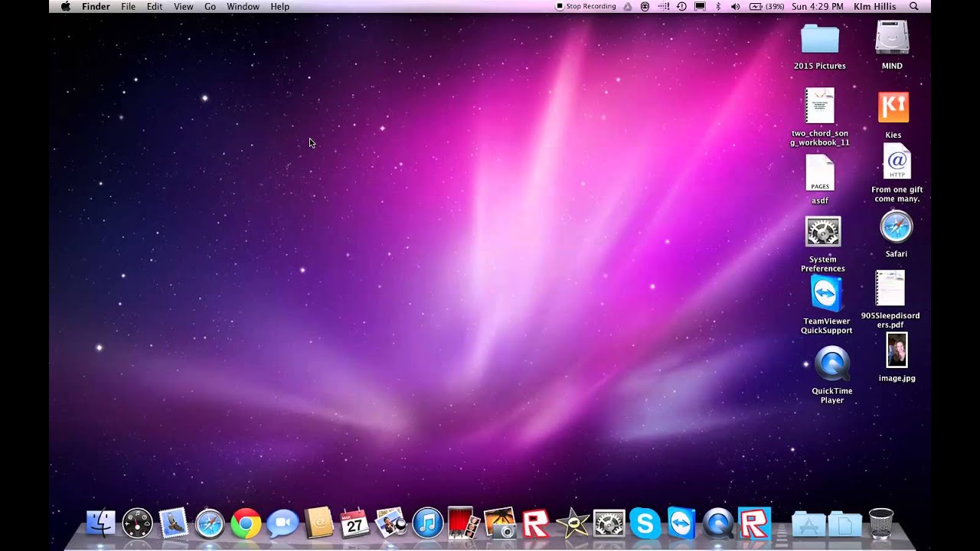Open iMovie star icon in Dock
Image resolution: width=980 pixels, height=551 pixels.
[573, 523]
